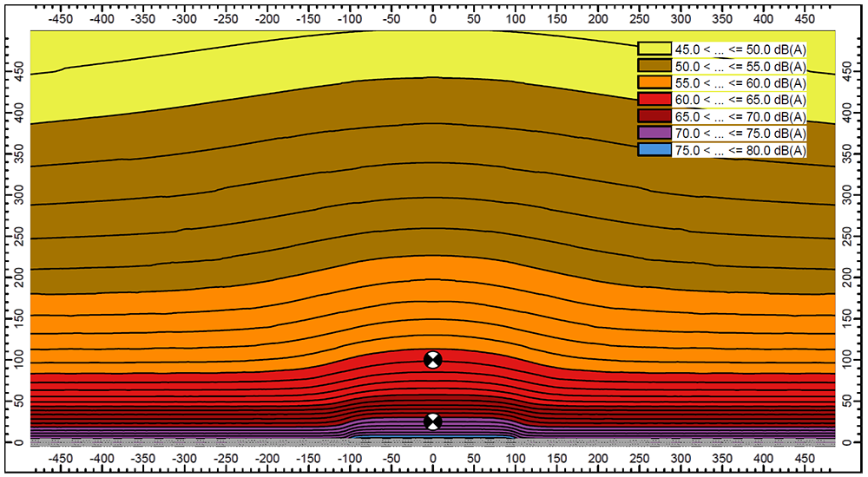The width and height of the screenshot is (868, 477).
Task: Pick the orange 55–60 dB(A) legend swatch
Action: coord(654,83)
